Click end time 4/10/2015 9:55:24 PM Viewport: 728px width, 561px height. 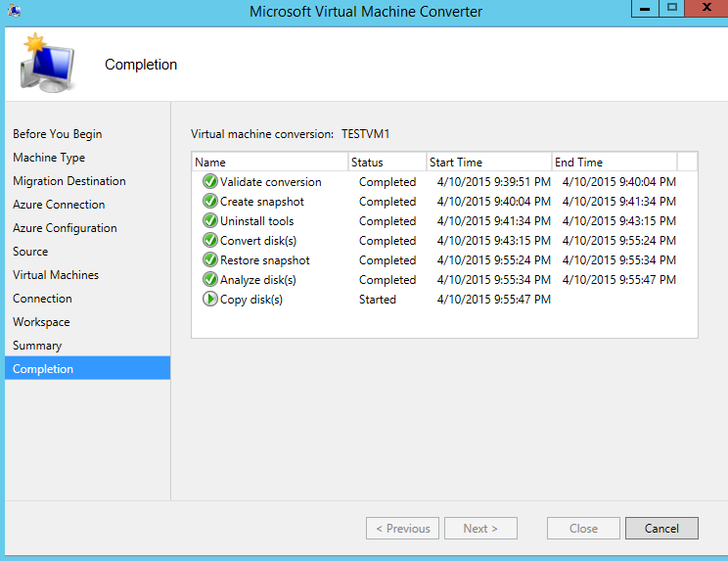[x=618, y=241]
